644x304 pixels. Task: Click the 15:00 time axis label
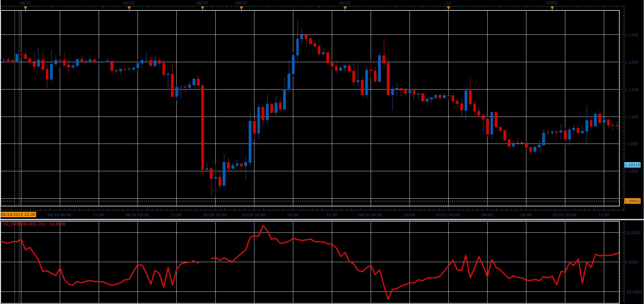410,215
